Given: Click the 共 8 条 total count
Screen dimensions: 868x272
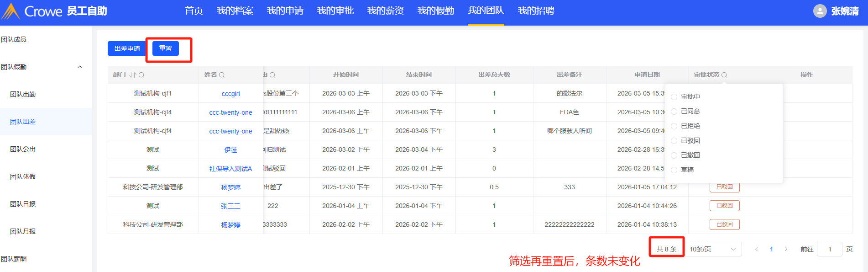Looking at the screenshot, I should coord(666,249).
